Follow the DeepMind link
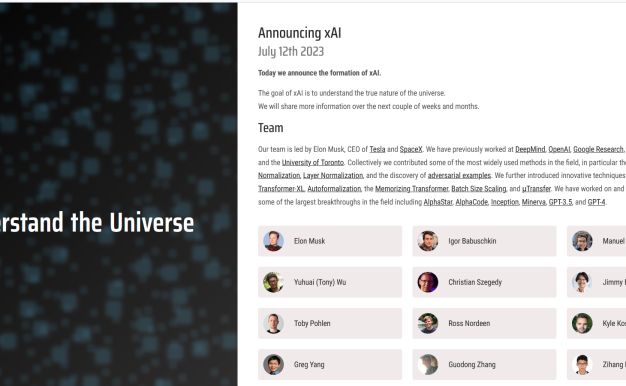 pos(530,149)
